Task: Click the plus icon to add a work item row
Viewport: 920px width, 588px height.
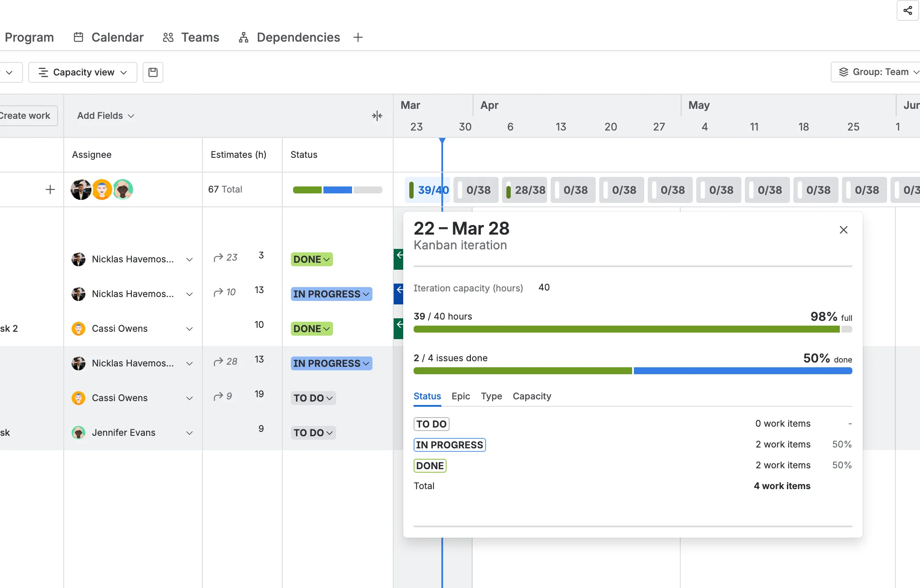Action: tap(50, 189)
